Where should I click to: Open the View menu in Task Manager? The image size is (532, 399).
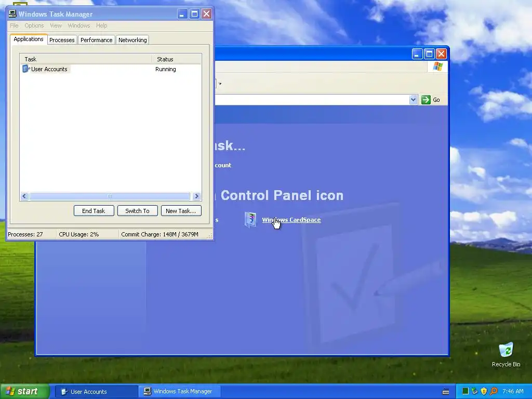point(56,25)
